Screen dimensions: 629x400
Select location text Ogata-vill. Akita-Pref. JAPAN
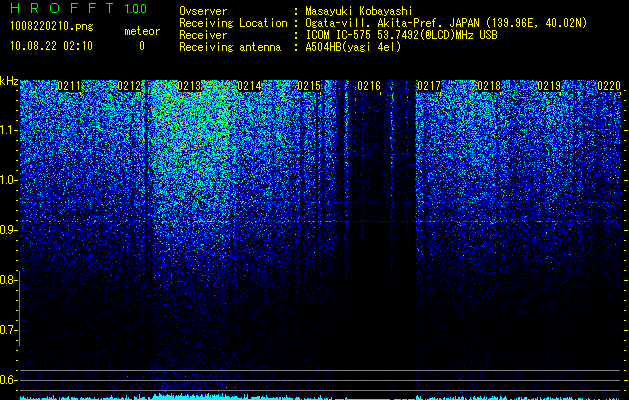coord(392,23)
